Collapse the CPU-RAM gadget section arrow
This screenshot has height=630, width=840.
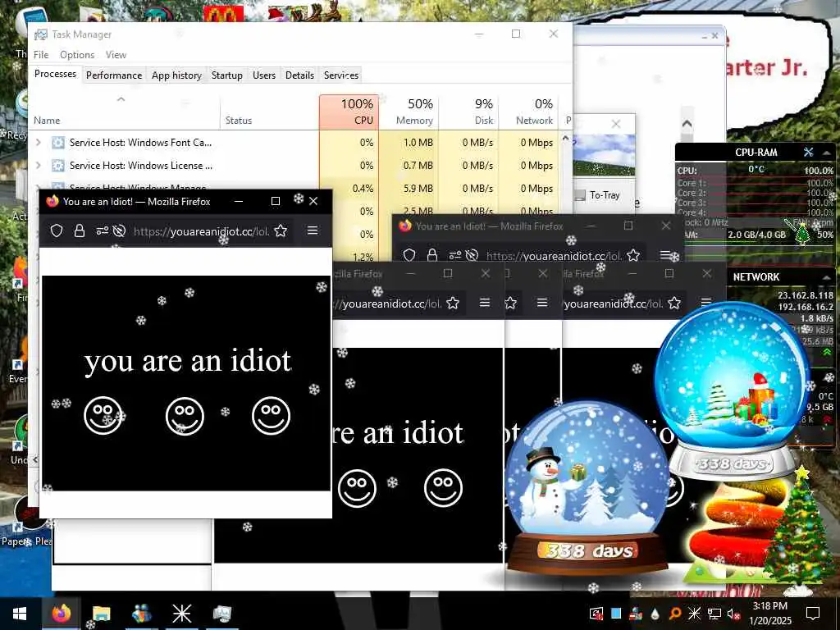(x=827, y=153)
